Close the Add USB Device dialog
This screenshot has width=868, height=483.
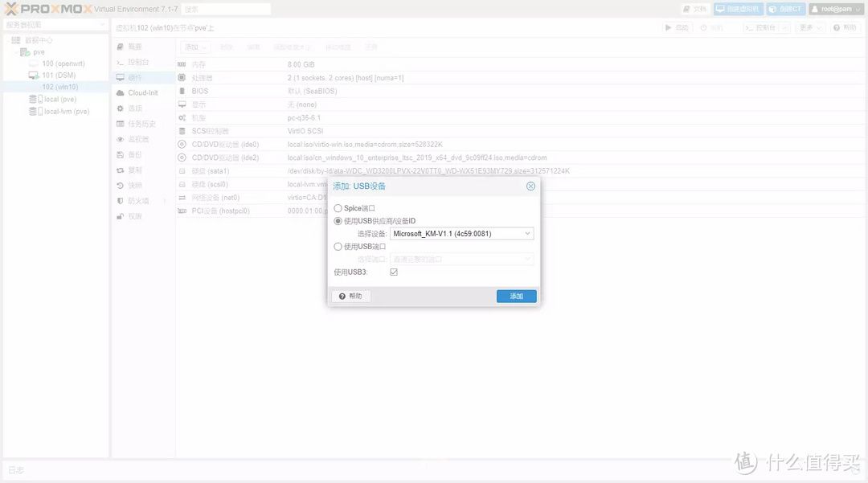(x=530, y=186)
